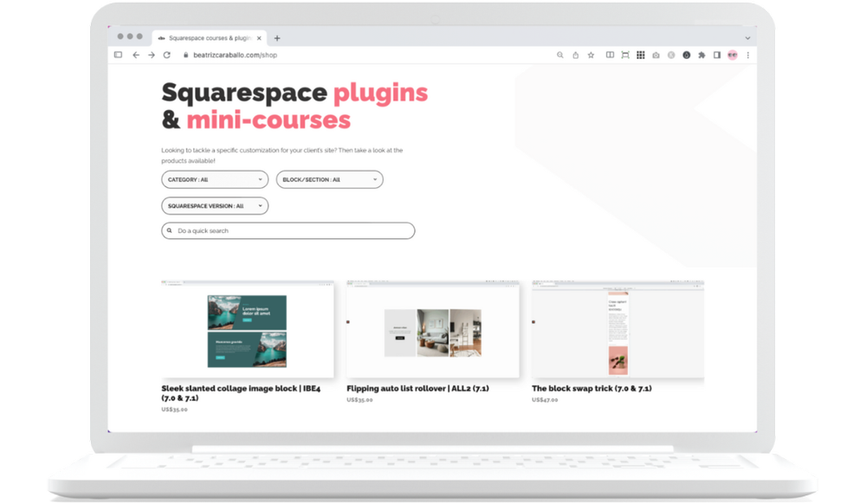Image resolution: width=866 pixels, height=504 pixels.
Task: Click the browser back arrow
Action: 136,55
